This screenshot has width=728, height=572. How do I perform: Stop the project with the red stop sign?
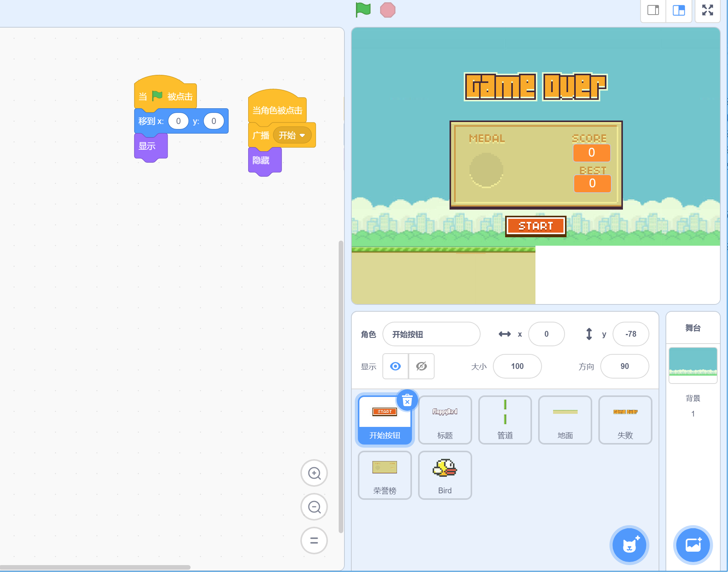point(387,10)
